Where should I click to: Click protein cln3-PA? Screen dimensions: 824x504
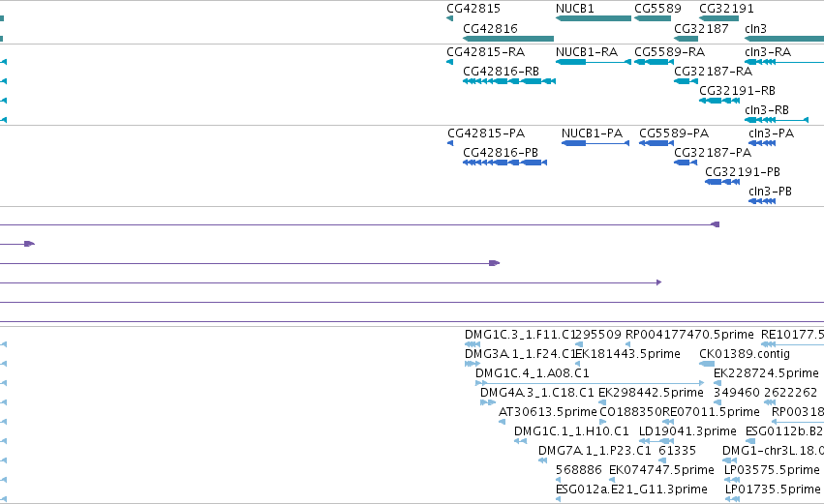pyautogui.click(x=771, y=133)
